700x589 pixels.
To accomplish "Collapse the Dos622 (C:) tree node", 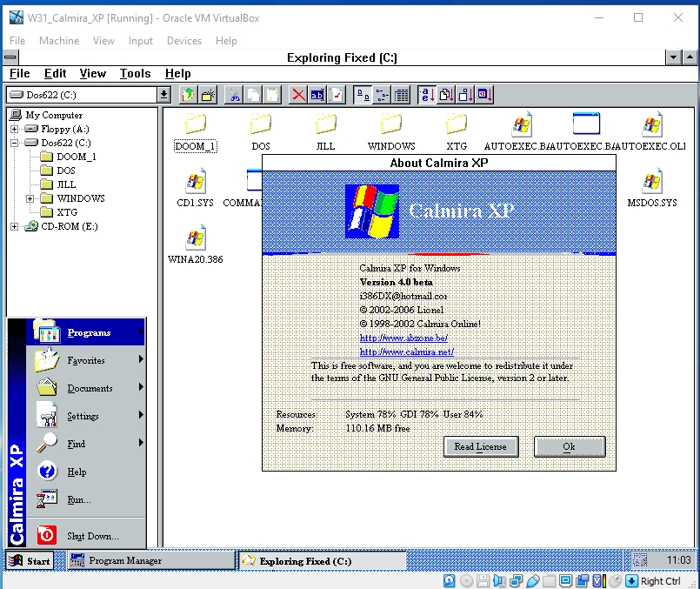I will tap(14, 143).
